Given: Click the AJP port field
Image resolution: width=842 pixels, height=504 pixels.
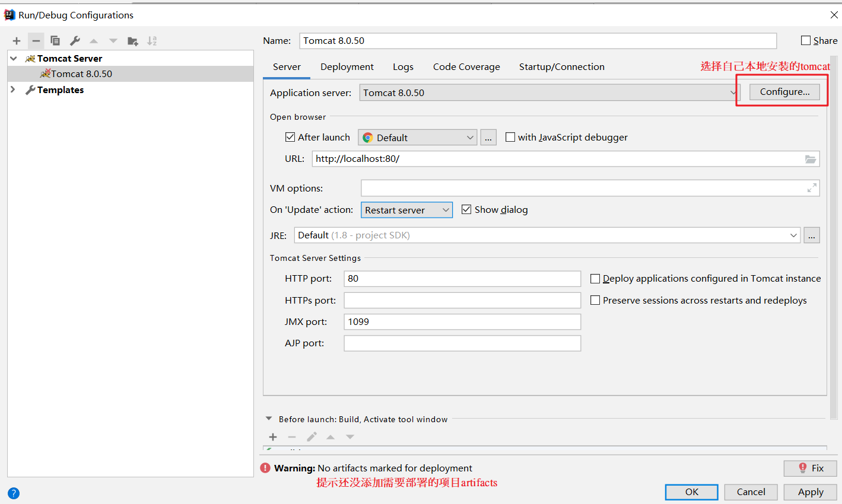Looking at the screenshot, I should coord(462,343).
